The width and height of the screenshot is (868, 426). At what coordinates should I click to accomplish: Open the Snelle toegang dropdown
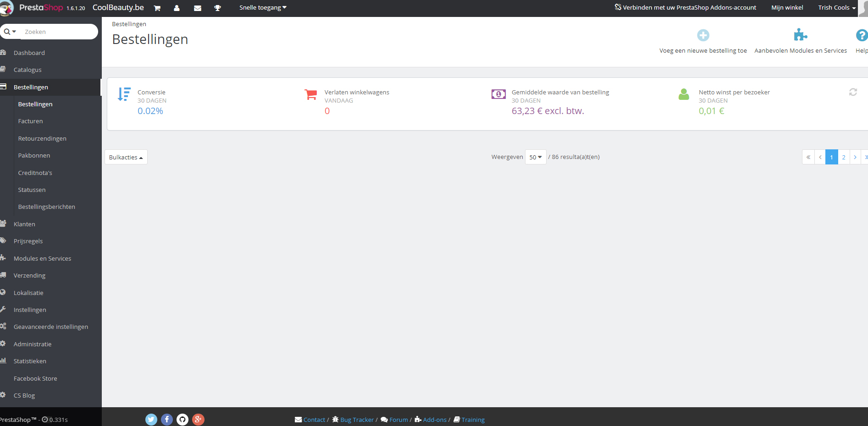pos(263,8)
